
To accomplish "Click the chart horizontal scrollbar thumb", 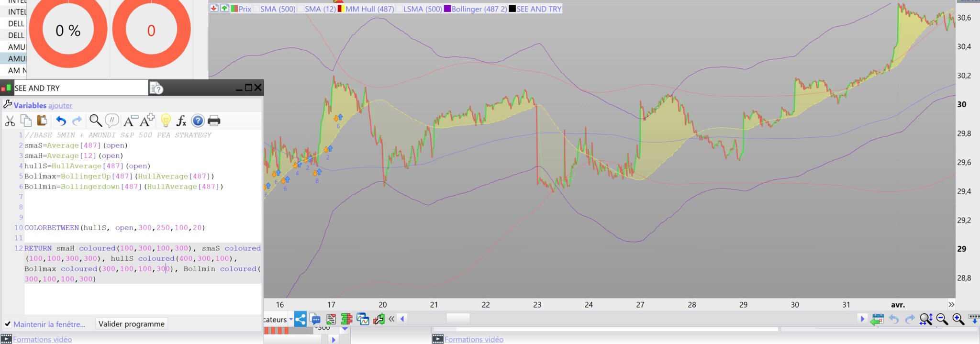I will point(458,319).
